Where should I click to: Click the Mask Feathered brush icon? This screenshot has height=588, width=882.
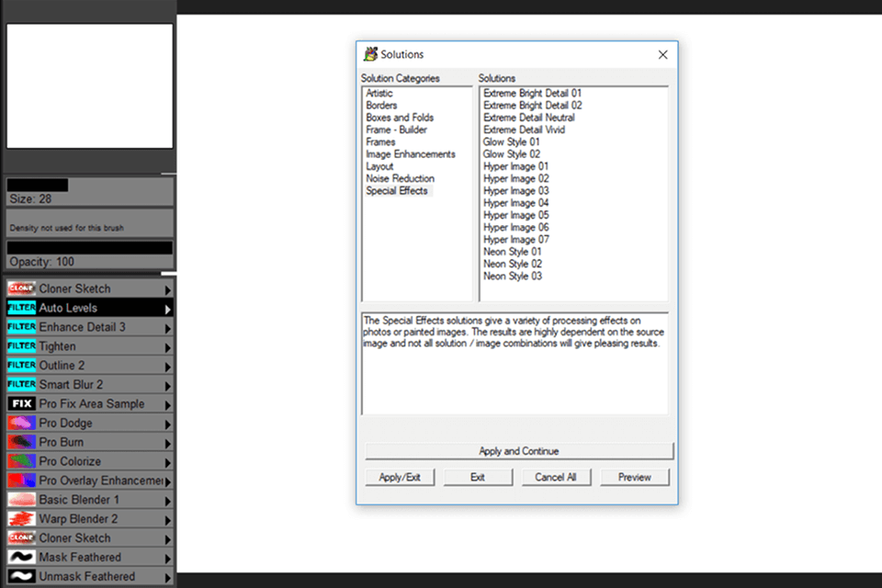(x=21, y=557)
